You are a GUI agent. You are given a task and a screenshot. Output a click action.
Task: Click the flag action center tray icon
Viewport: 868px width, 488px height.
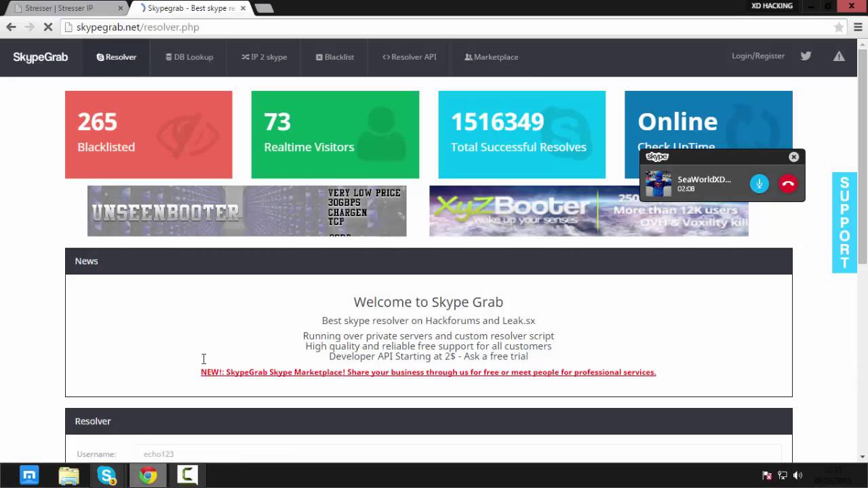point(767,475)
